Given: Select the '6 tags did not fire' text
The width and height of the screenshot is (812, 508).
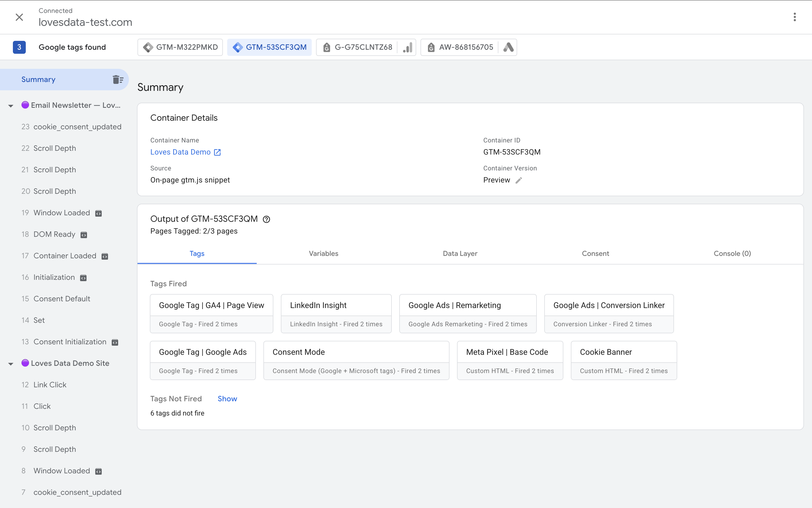Looking at the screenshot, I should click(x=177, y=413).
